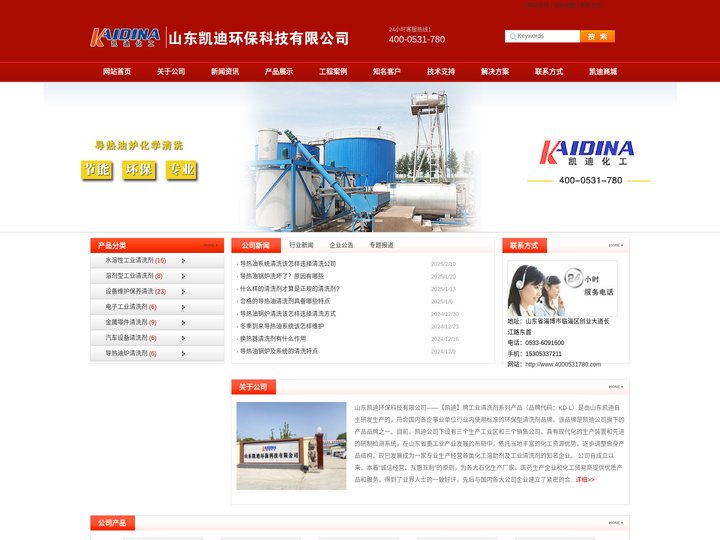
Task: Expand the 设备维护保养清洗 category arrow
Action: tap(183, 292)
